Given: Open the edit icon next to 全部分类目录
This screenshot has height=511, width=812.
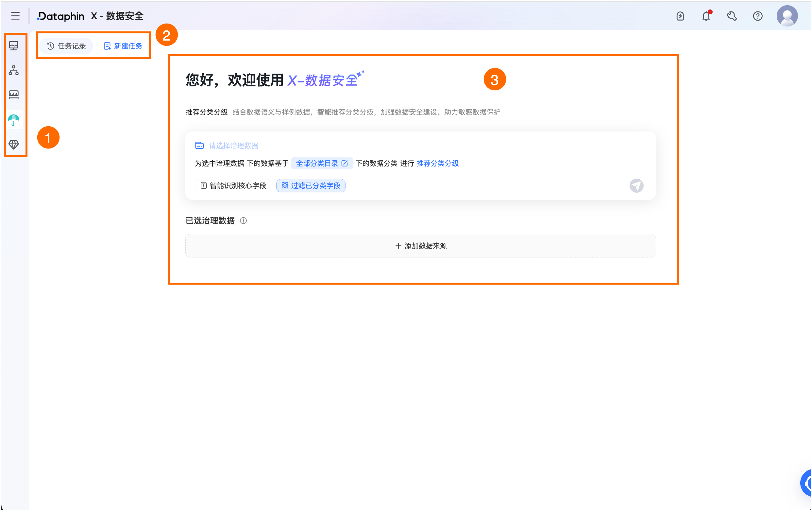Looking at the screenshot, I should 345,163.
